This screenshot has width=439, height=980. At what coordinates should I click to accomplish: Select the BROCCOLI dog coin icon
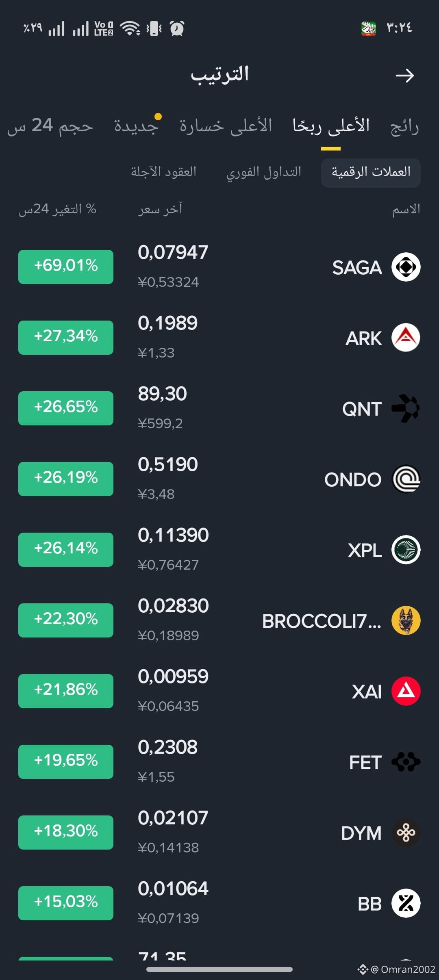coord(406,620)
